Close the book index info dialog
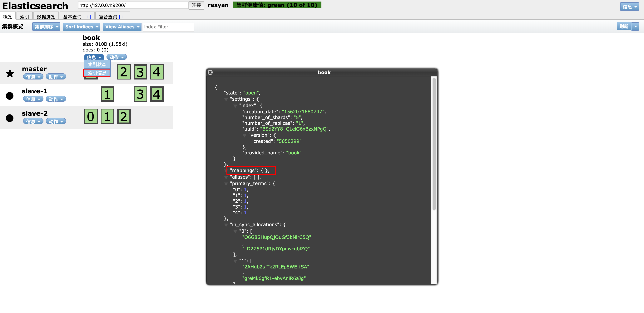The width and height of the screenshot is (644, 313). pos(210,72)
